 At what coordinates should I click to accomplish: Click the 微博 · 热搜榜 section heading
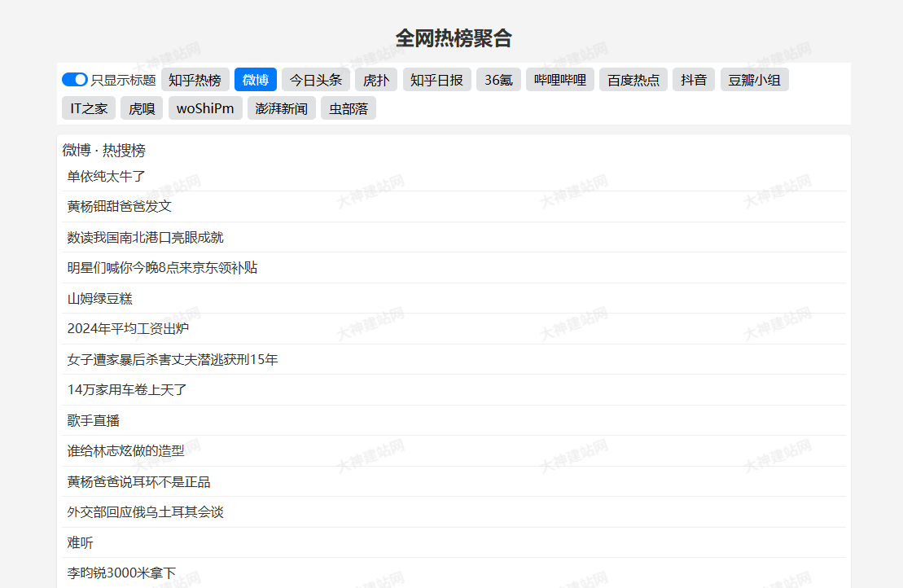(x=103, y=151)
